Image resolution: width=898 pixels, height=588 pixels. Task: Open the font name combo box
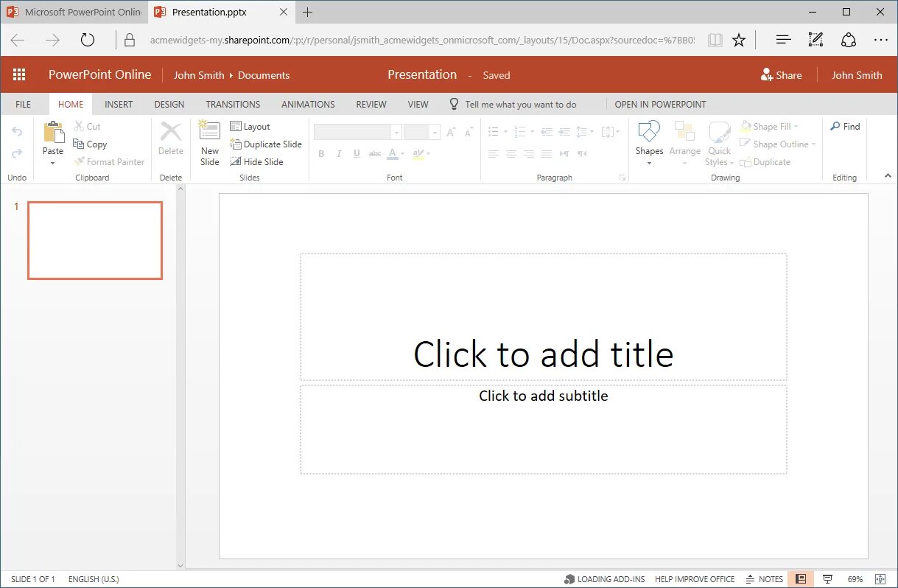pyautogui.click(x=357, y=133)
